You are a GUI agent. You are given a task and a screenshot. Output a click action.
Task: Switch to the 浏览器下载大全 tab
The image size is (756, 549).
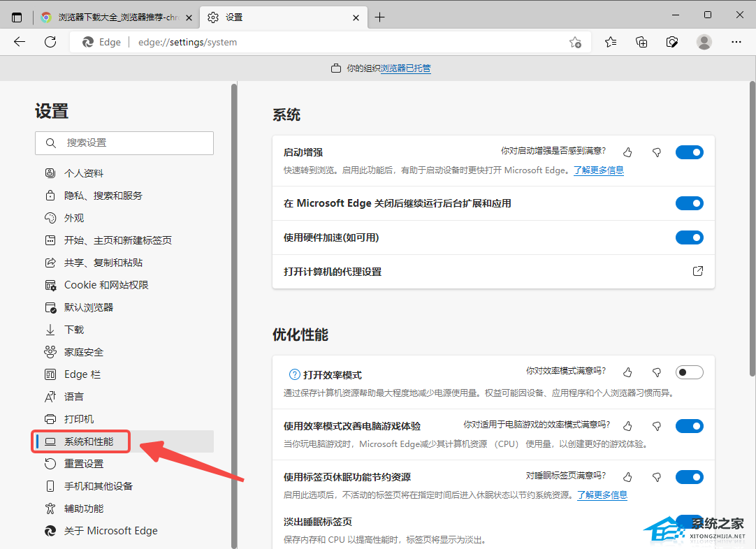pyautogui.click(x=117, y=18)
